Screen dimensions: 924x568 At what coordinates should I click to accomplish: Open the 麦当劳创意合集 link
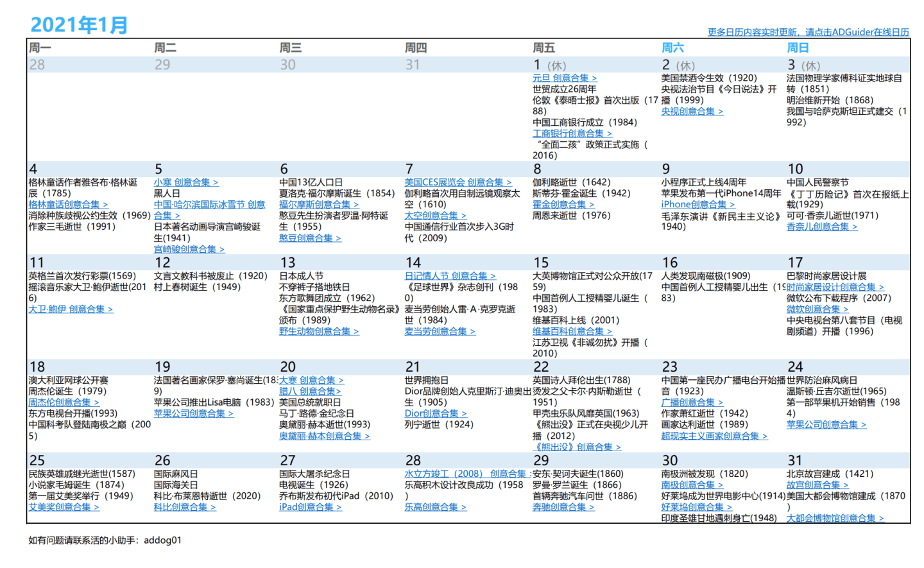[x=440, y=332]
